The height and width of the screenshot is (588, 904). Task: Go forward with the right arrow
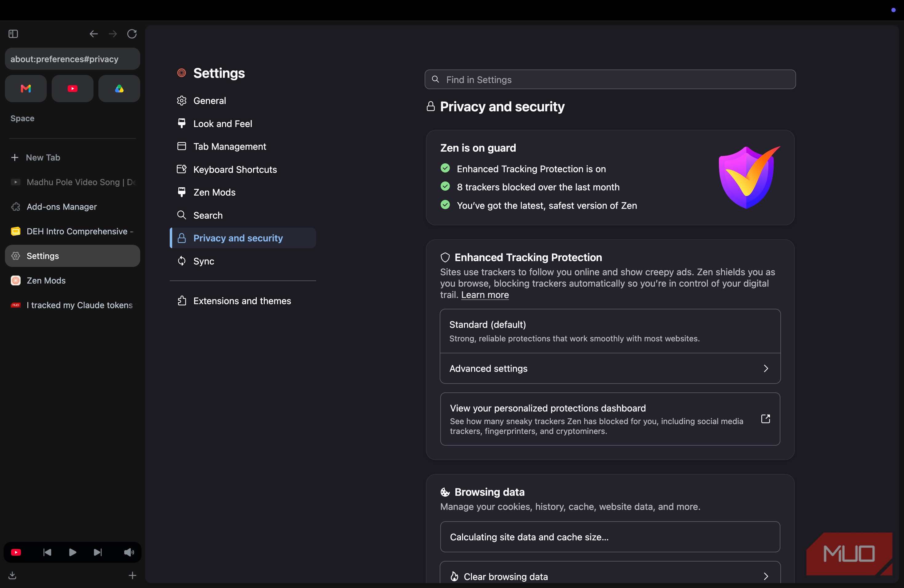point(113,34)
